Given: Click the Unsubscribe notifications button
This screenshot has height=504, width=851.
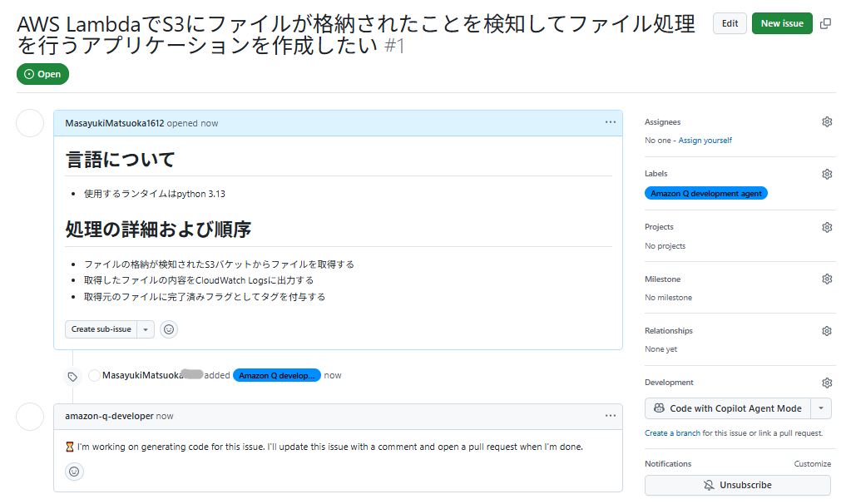Looking at the screenshot, I should [x=738, y=485].
